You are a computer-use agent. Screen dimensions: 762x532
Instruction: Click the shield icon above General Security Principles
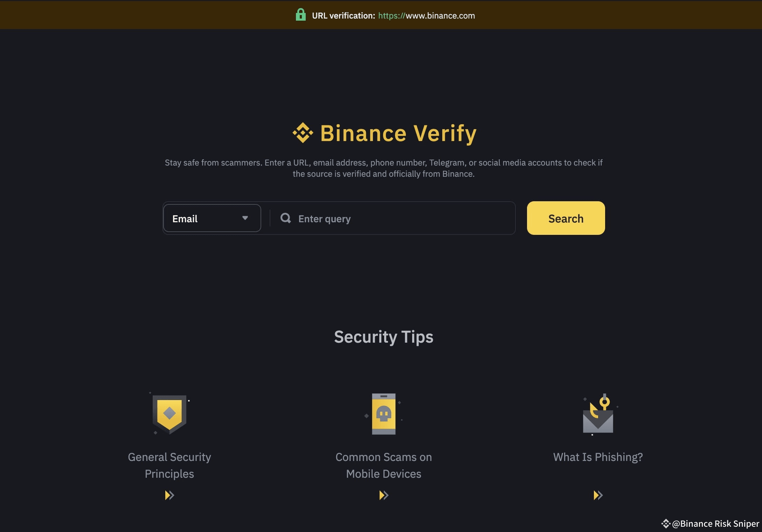click(169, 415)
